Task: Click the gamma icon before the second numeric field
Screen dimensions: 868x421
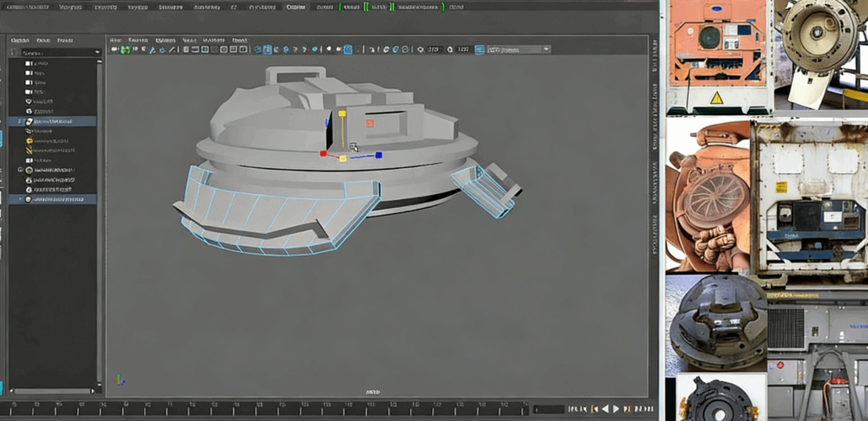Action: click(x=450, y=50)
